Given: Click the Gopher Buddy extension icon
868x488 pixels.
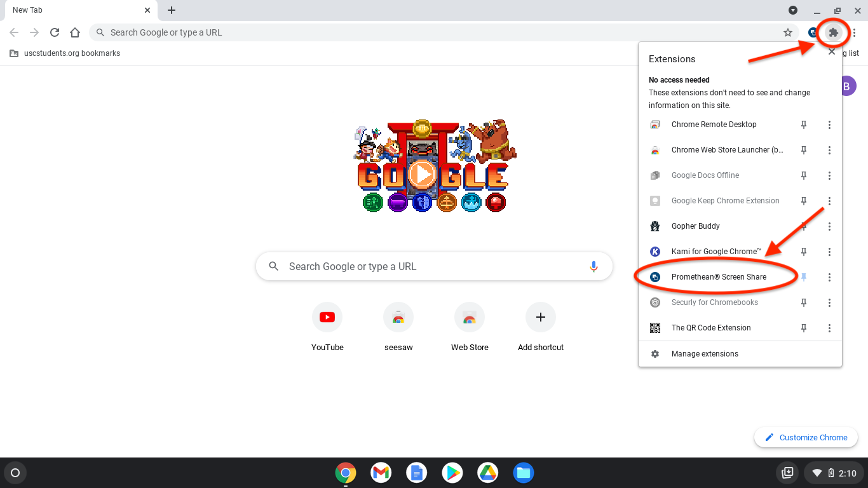Looking at the screenshot, I should [x=655, y=226].
